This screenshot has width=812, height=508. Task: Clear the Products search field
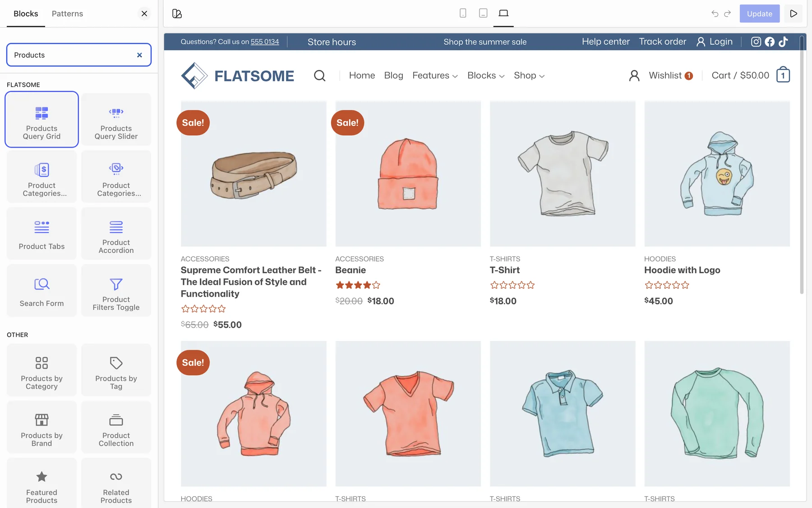coord(139,55)
